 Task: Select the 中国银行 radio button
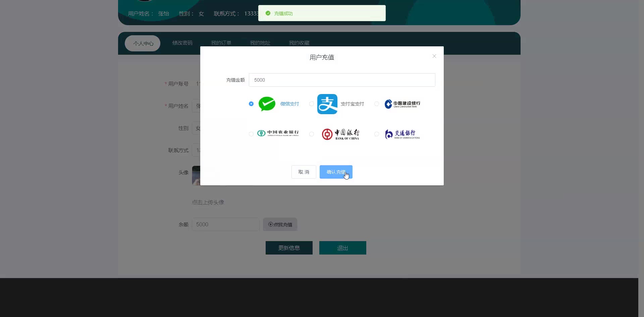(312, 134)
